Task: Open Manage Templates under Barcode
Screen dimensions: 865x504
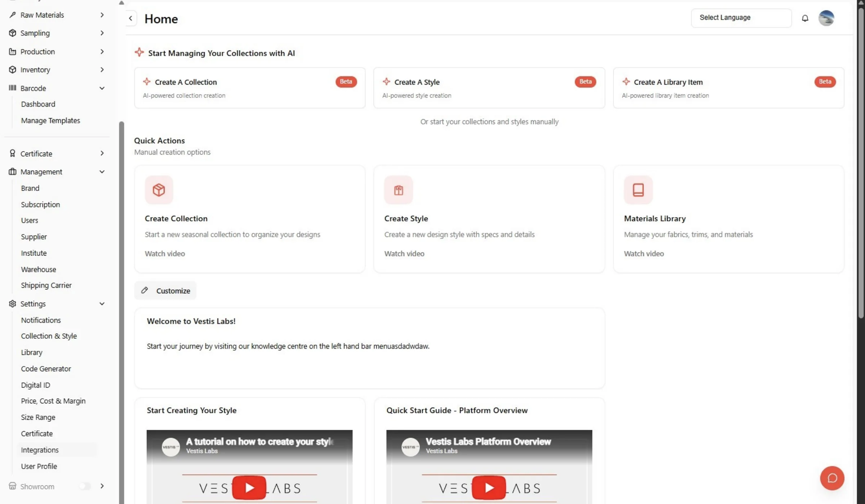Action: point(50,120)
